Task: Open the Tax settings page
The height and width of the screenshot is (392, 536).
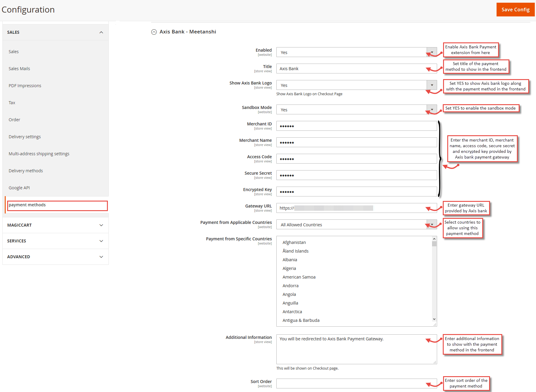Action: [12, 102]
